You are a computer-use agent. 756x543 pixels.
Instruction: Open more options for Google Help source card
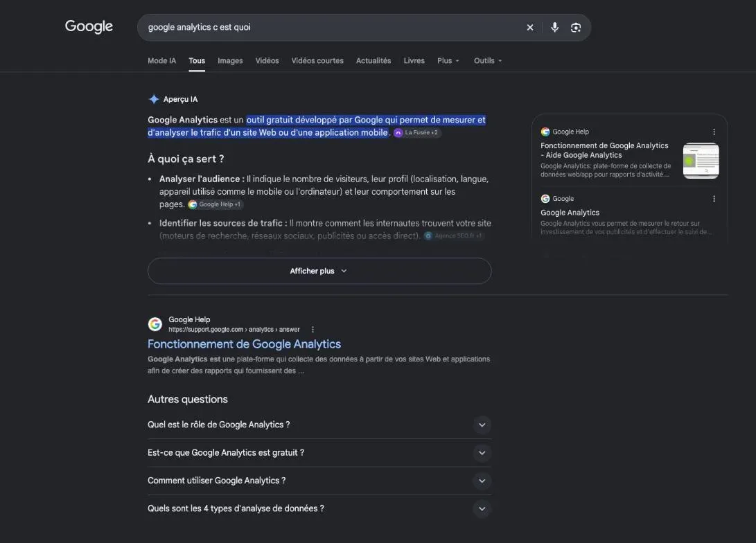point(714,132)
